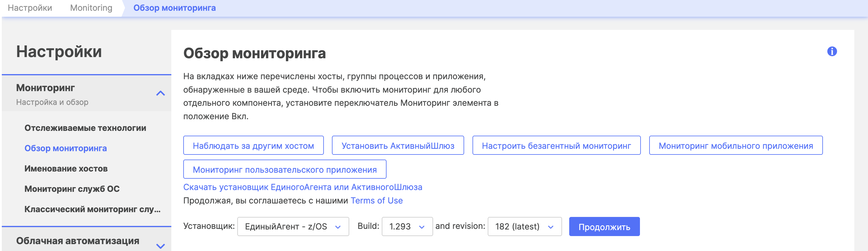Go to Monitoring breadcrumb
The width and height of the screenshot is (868, 251).
[x=91, y=8]
